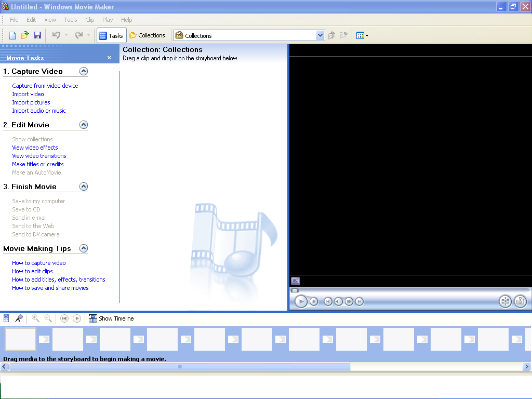Viewport: 532px width, 399px height.
Task: Click the Set Audio Levels icon
Action: (x=6, y=318)
